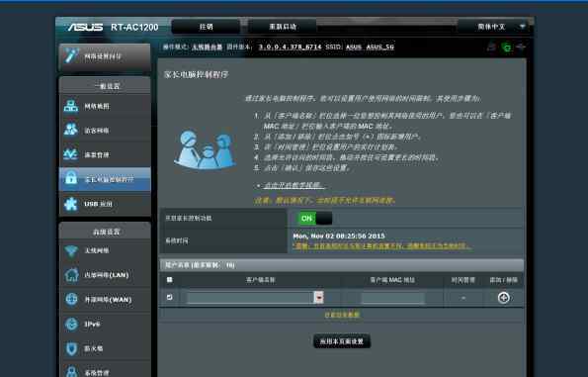Open the firmware version 3.0.0.4.378_6714 link
This screenshot has height=377, width=588.
(290, 47)
